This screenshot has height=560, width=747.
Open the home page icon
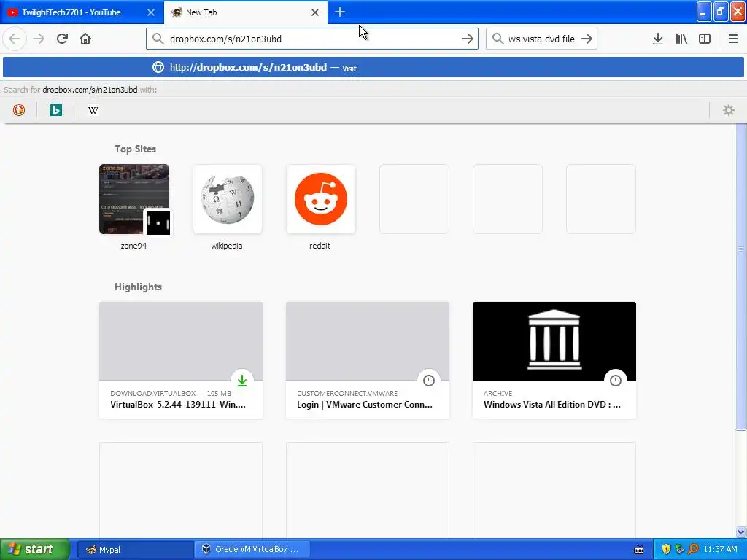coord(85,39)
